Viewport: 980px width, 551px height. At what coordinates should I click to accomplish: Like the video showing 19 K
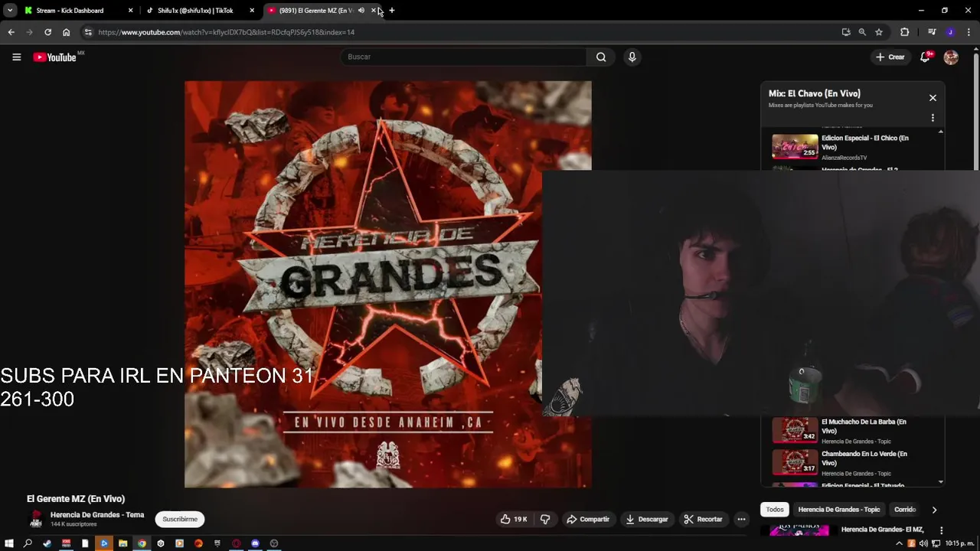coord(514,519)
